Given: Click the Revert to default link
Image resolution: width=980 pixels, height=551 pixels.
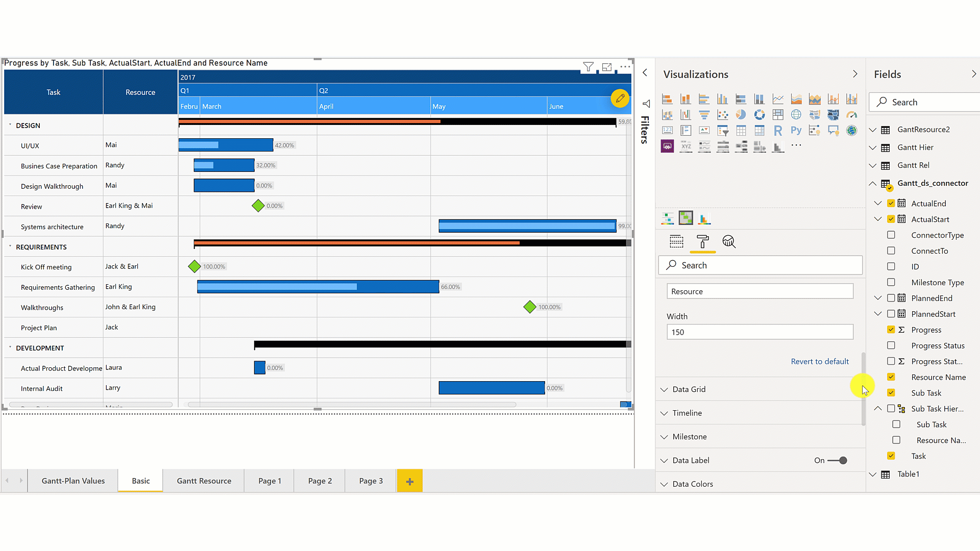Looking at the screenshot, I should 819,361.
